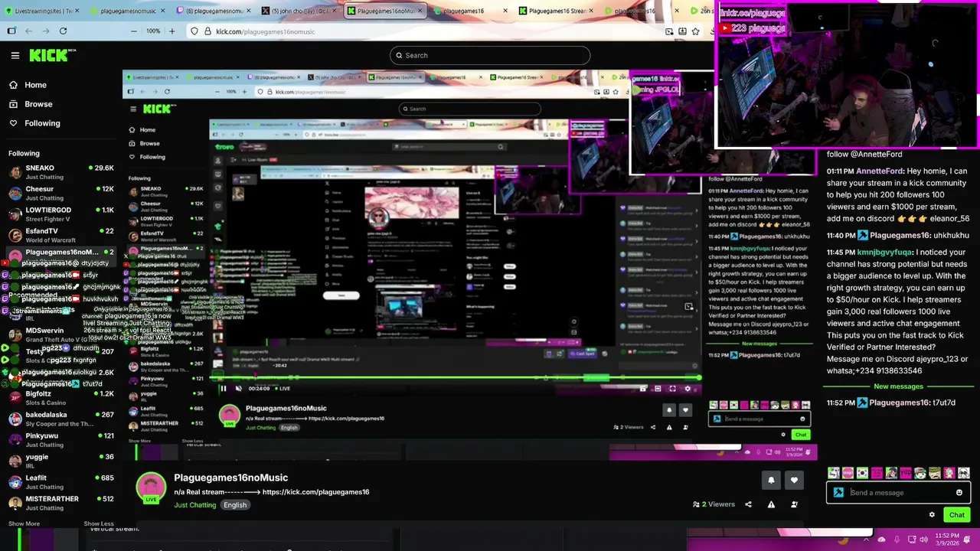Collapse sidebar list with Show Less
This screenshot has width=980, height=551.
(x=99, y=523)
